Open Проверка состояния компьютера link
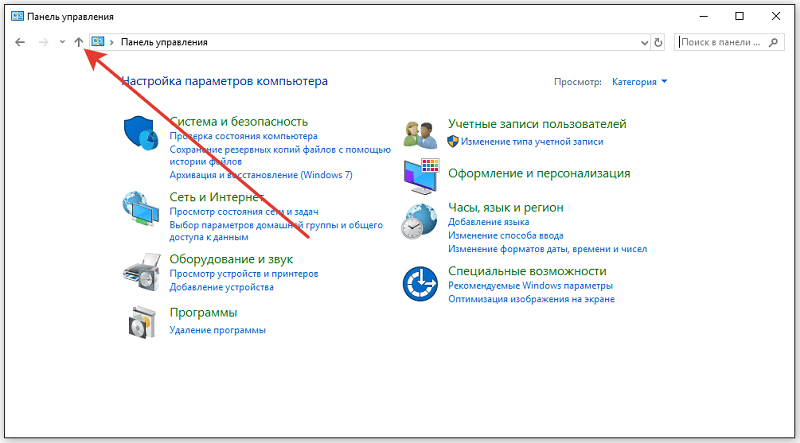 click(x=243, y=136)
